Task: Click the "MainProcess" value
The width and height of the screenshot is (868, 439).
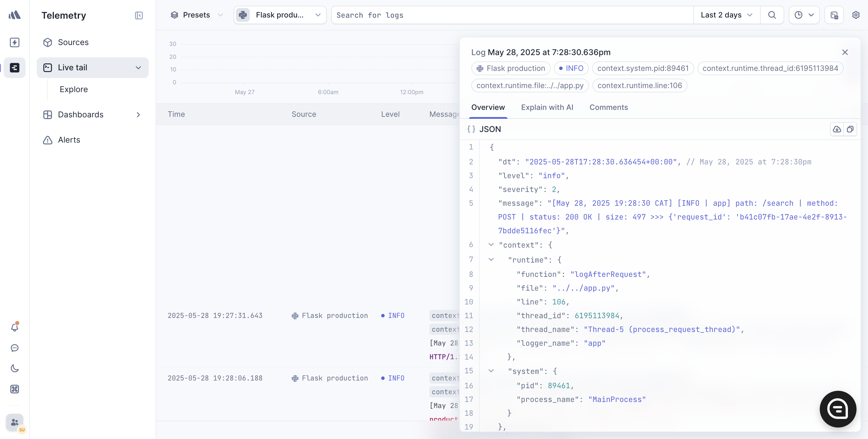Action: point(617,399)
